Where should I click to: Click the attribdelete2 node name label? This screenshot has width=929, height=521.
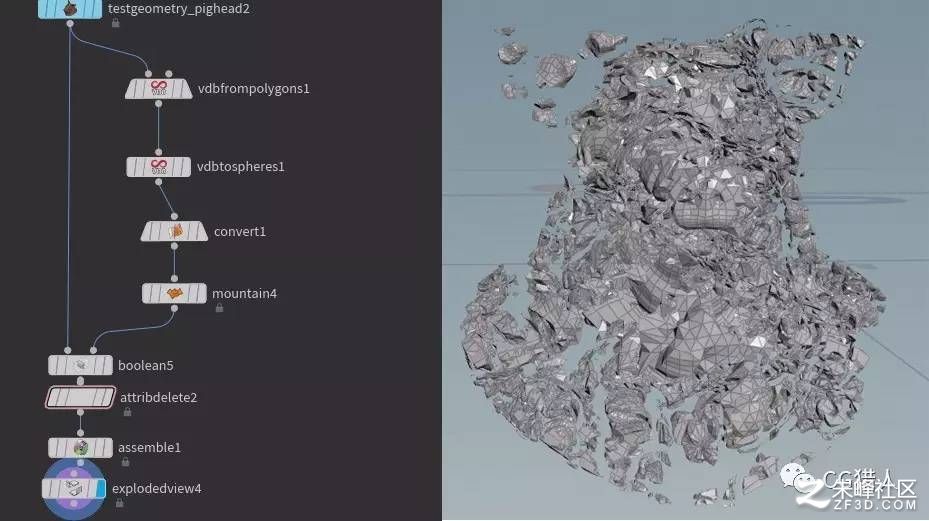(x=158, y=397)
